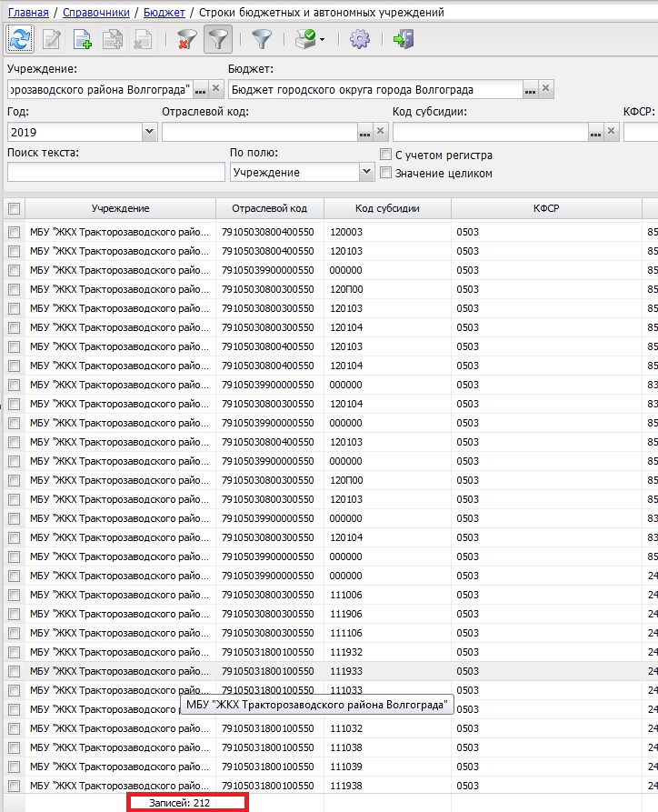
Task: Open the print icon in toolbar
Action: tap(304, 39)
